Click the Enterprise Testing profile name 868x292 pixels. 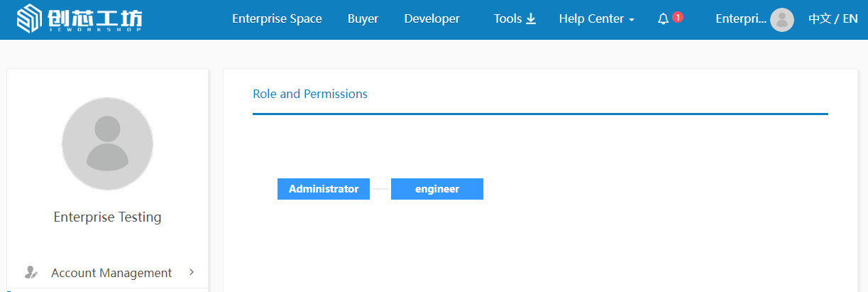(107, 217)
